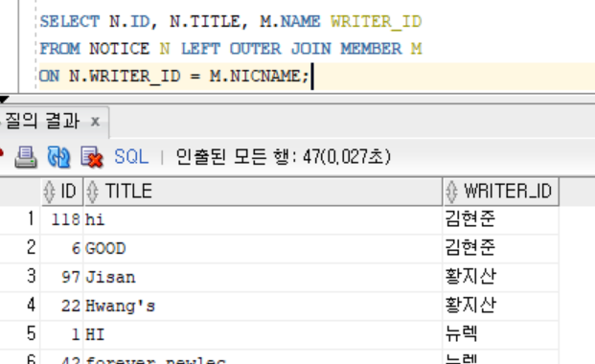Sort by the ID column header
595x364 pixels.
62,191
